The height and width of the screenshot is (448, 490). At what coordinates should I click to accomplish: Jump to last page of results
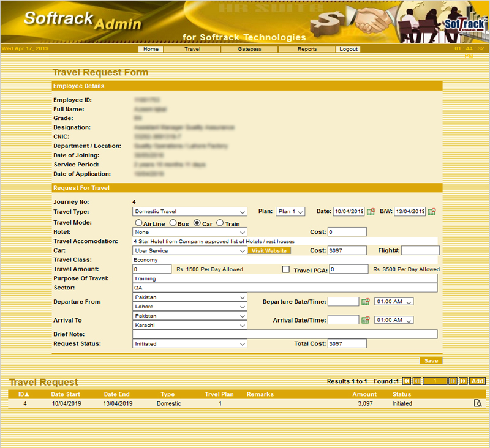[463, 381]
